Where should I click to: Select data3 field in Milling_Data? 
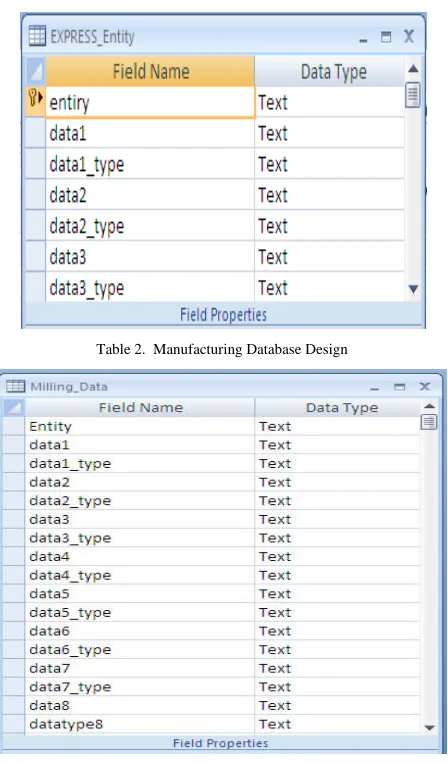(x=139, y=519)
